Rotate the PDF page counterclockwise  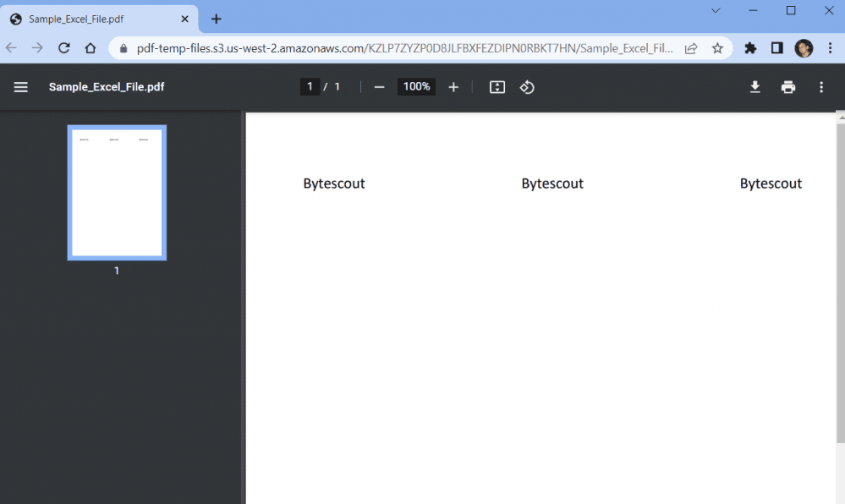527,86
